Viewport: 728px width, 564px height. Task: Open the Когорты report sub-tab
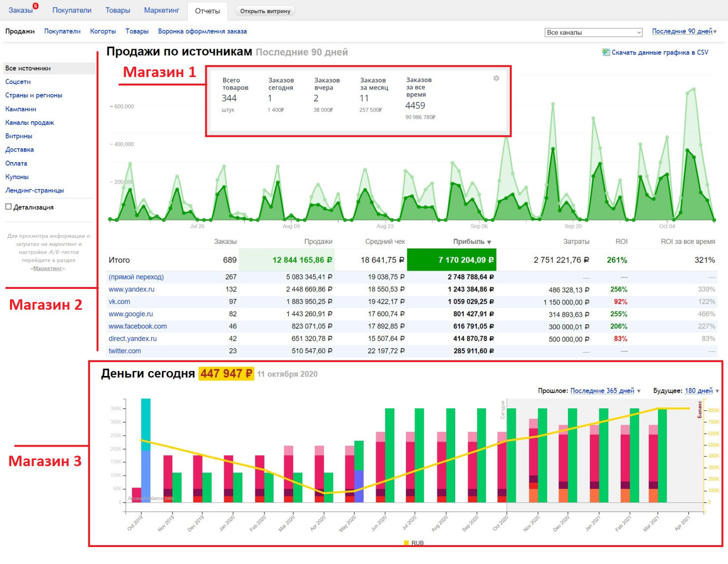(x=103, y=31)
